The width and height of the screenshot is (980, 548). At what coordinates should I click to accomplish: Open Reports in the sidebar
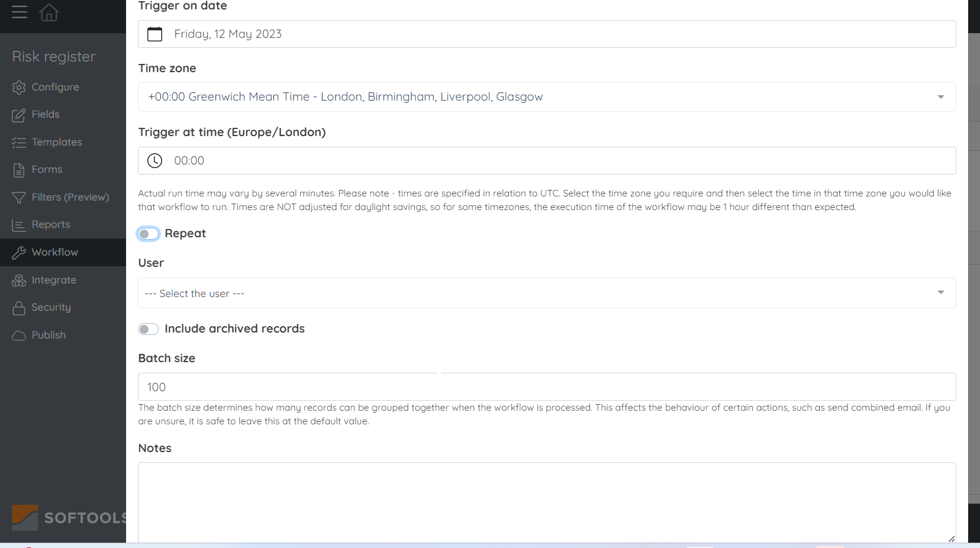point(63,224)
